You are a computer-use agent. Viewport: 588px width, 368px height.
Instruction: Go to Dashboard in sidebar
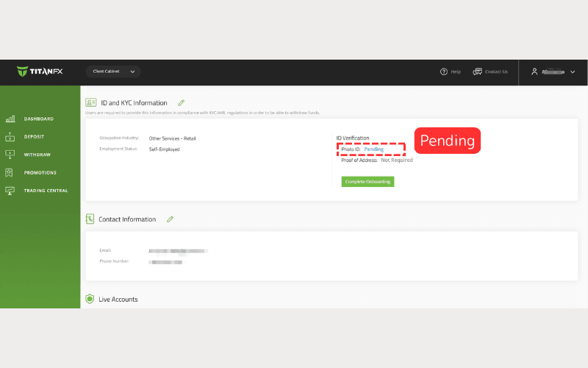point(39,118)
